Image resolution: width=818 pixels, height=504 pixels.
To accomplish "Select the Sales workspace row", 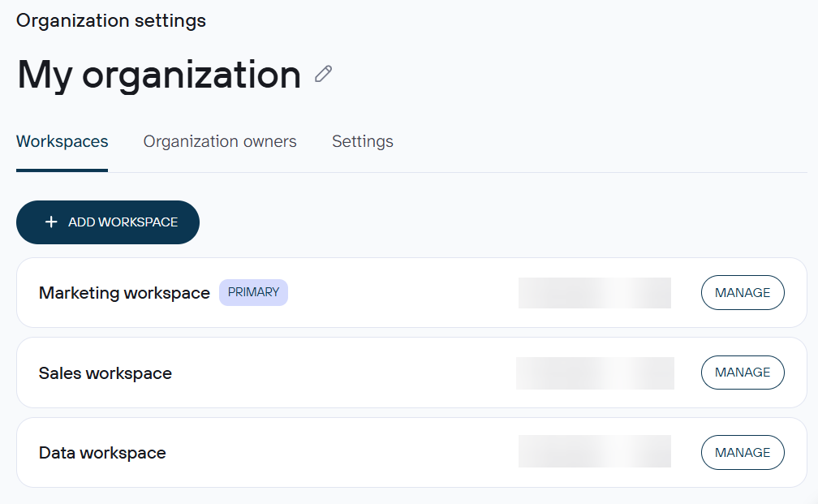I will tap(409, 373).
